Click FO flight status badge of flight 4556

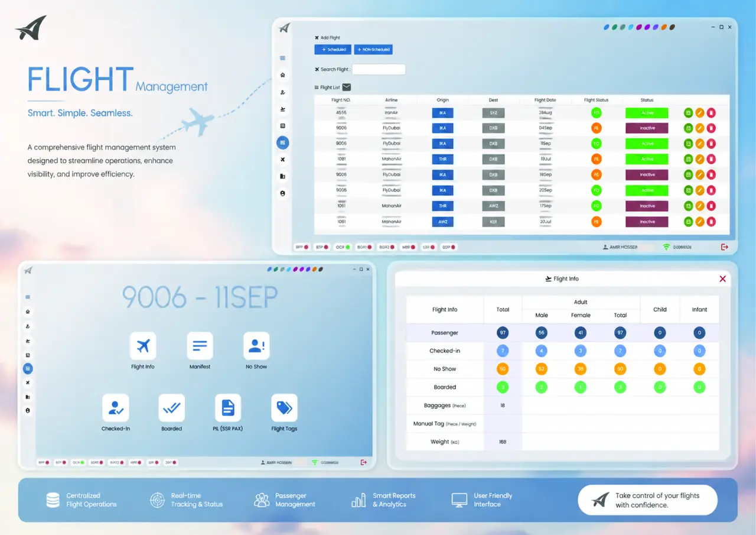click(x=597, y=112)
